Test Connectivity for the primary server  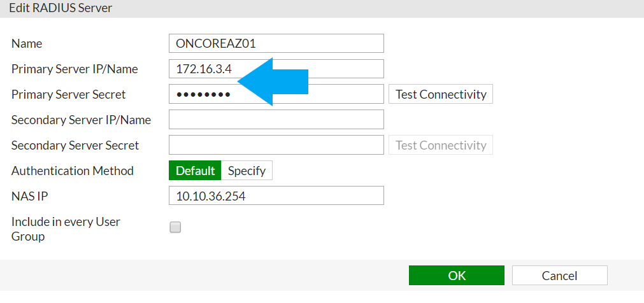(441, 94)
